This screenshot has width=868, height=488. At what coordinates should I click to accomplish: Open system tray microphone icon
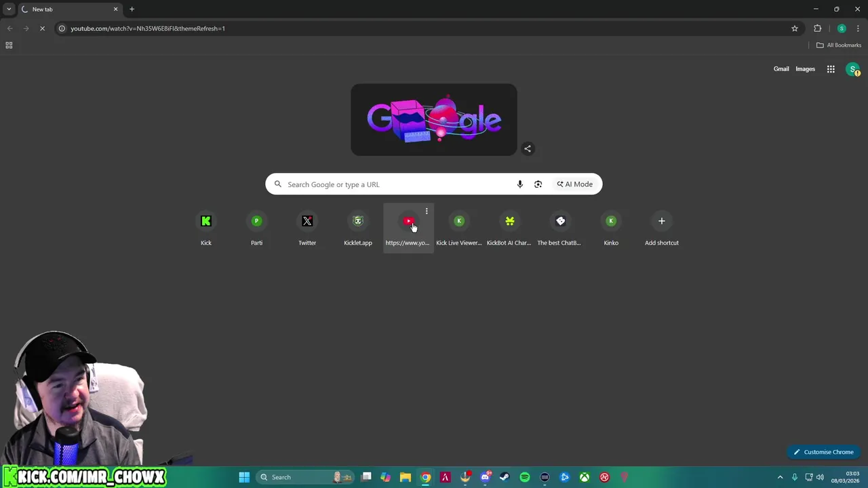(794, 477)
